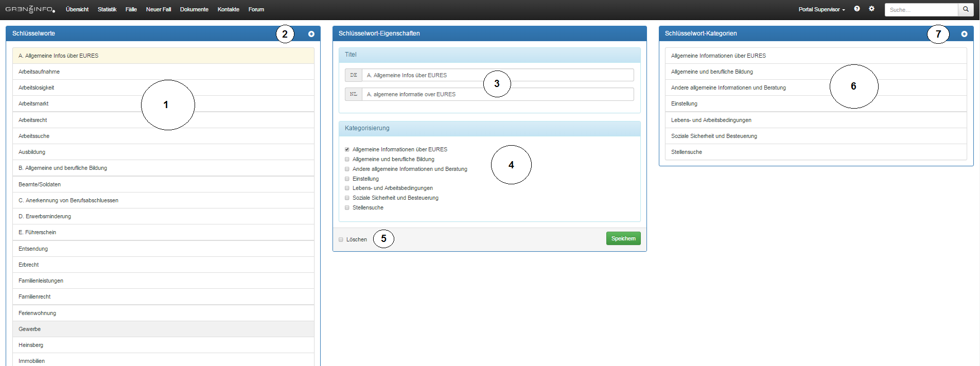Open Neuer Fall from the navbar
Image resolution: width=980 pixels, height=366 pixels.
[158, 9]
